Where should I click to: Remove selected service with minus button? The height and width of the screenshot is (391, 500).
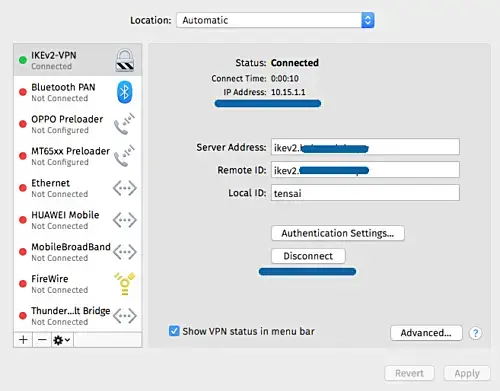coord(42,340)
